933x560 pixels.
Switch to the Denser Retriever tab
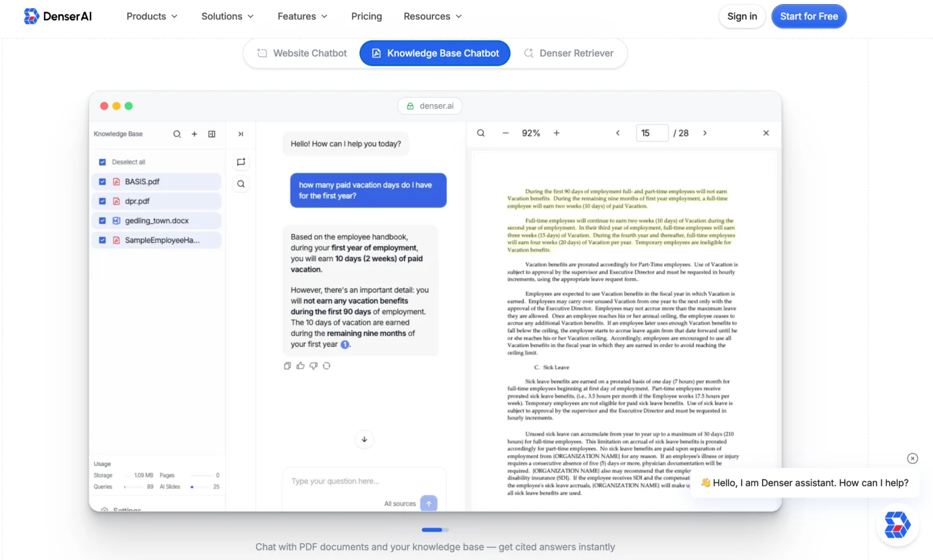click(x=569, y=53)
